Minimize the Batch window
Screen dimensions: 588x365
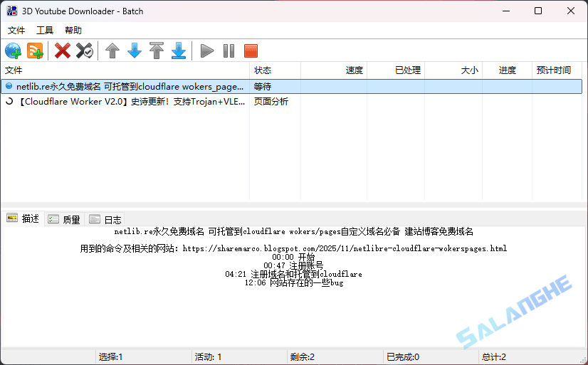coord(506,11)
